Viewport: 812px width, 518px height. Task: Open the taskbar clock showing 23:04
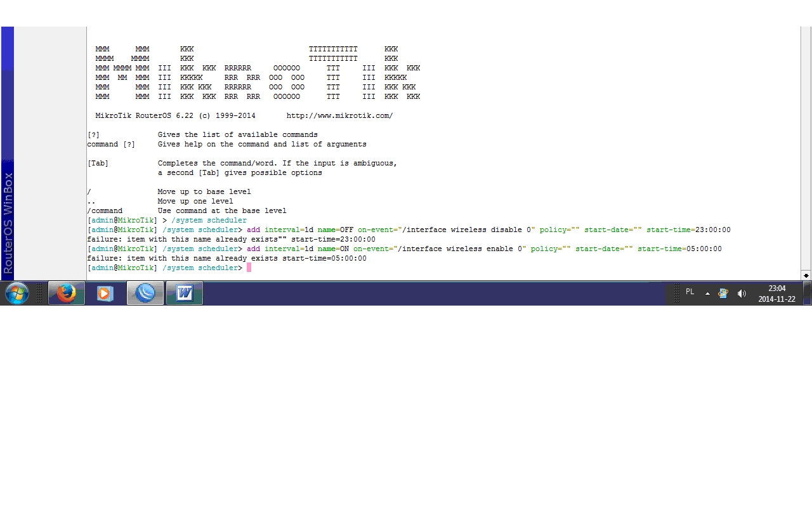[777, 294]
